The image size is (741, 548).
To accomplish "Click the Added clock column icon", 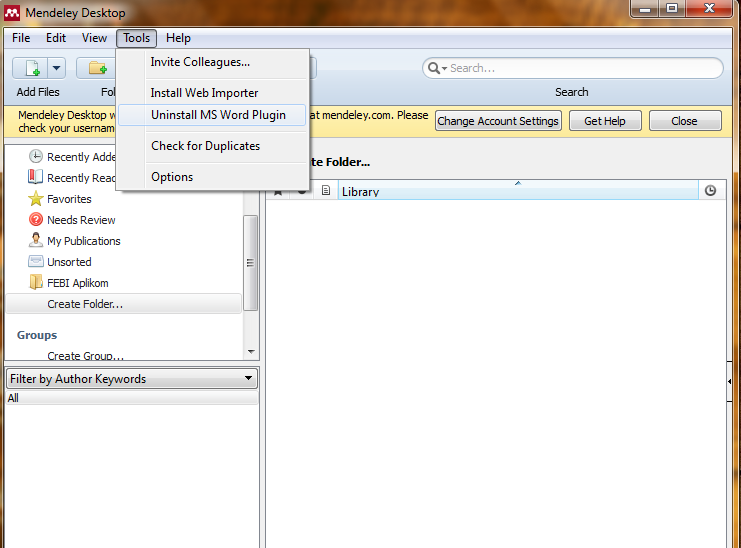I will pyautogui.click(x=710, y=190).
